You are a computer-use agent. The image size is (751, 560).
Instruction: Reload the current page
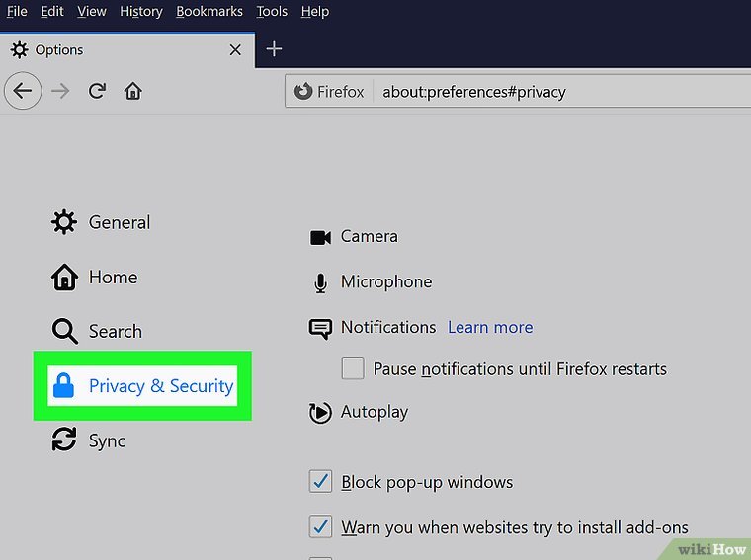point(97,91)
